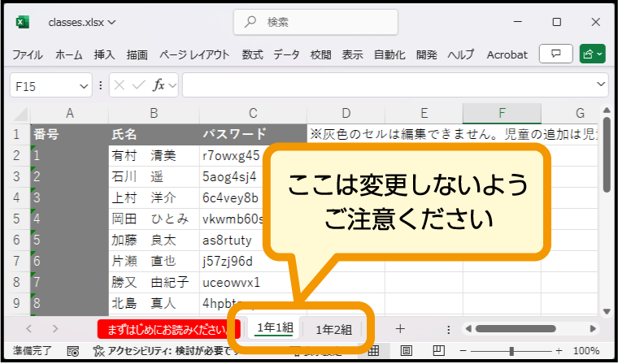Open the red まずはじめにお読みください sheet tab
The height and width of the screenshot is (364, 618).
[x=168, y=329]
